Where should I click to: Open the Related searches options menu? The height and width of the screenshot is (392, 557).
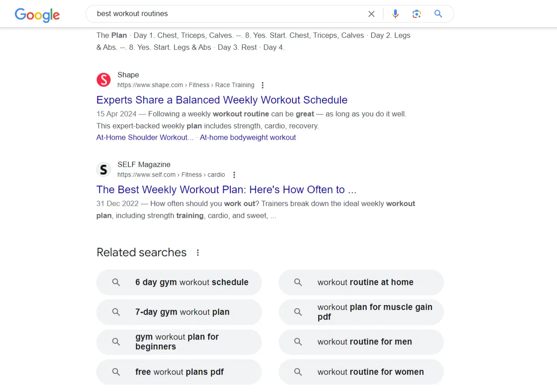198,252
